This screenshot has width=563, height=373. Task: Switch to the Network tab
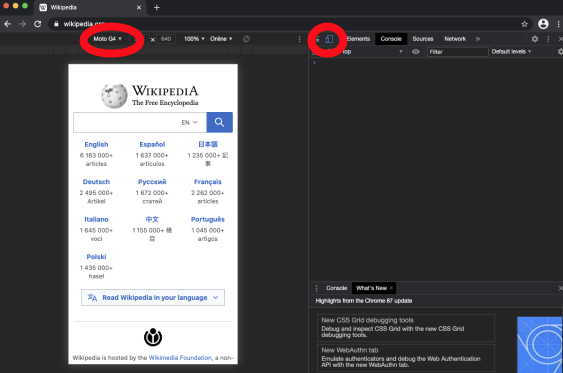pyautogui.click(x=455, y=39)
